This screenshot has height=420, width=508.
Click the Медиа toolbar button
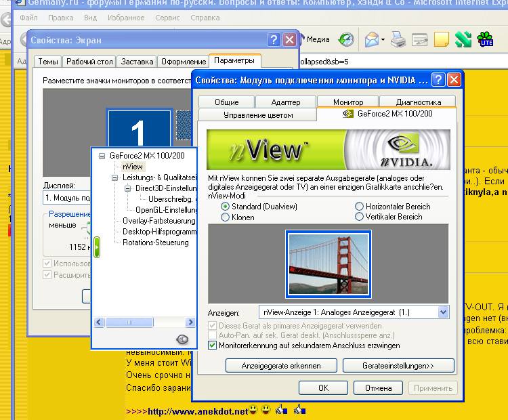314,39
